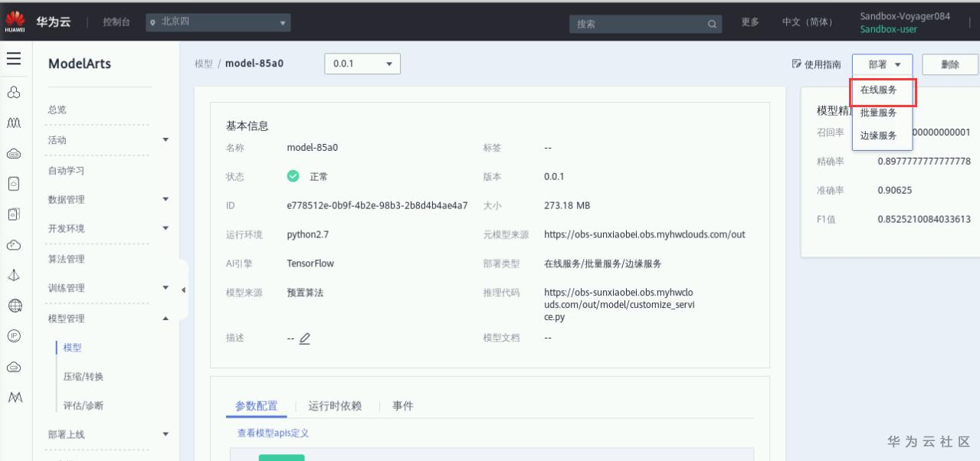Open the cloud server icon in sidebar
This screenshot has width=980, height=461.
[14, 154]
